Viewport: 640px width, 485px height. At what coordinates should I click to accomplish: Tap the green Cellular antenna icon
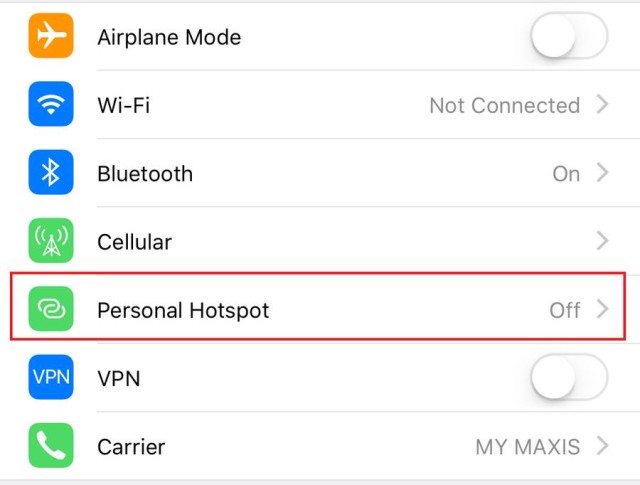click(x=51, y=240)
